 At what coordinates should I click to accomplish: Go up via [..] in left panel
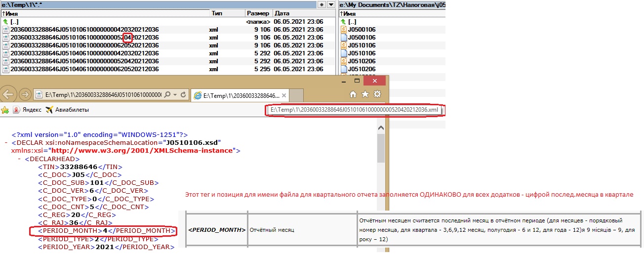point(14,22)
